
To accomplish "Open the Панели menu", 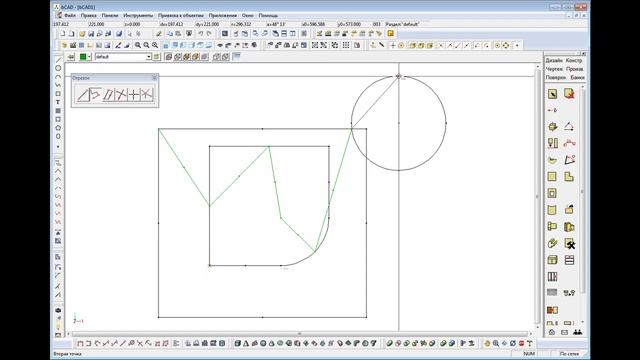I will point(110,15).
